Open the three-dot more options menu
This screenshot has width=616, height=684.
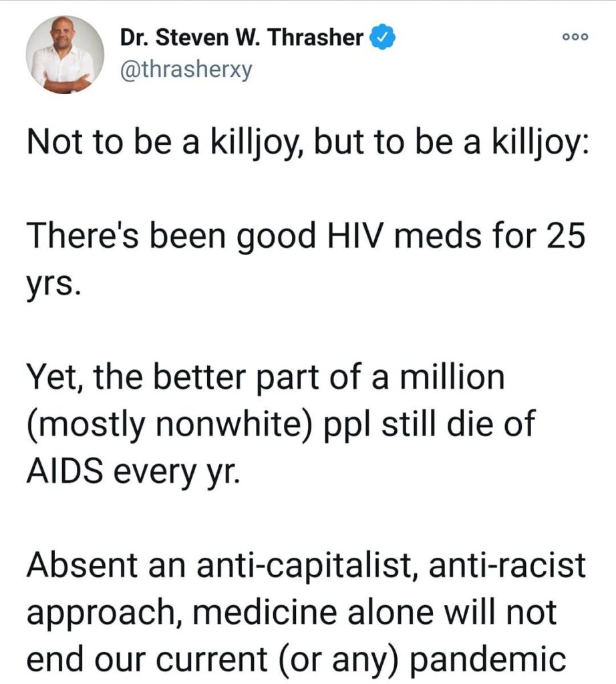click(x=575, y=37)
